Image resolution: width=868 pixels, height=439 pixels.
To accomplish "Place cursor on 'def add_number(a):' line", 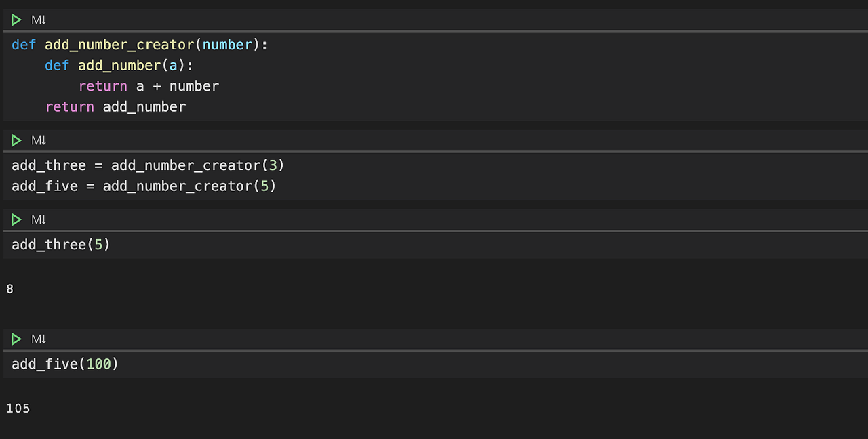I will [119, 66].
